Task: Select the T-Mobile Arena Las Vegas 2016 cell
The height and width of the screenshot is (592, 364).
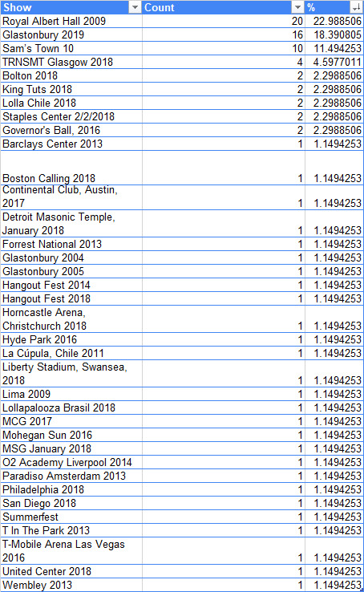Action: coord(71,550)
